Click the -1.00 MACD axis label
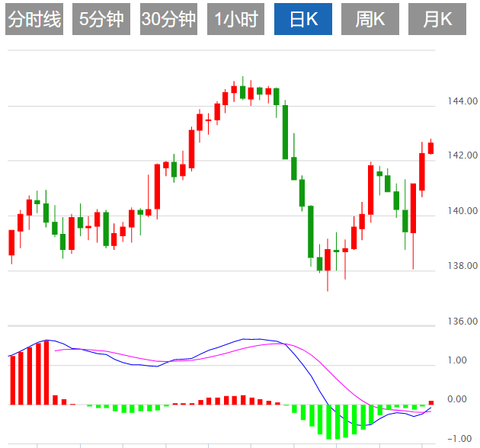This screenshot has width=480, height=448. point(459,439)
